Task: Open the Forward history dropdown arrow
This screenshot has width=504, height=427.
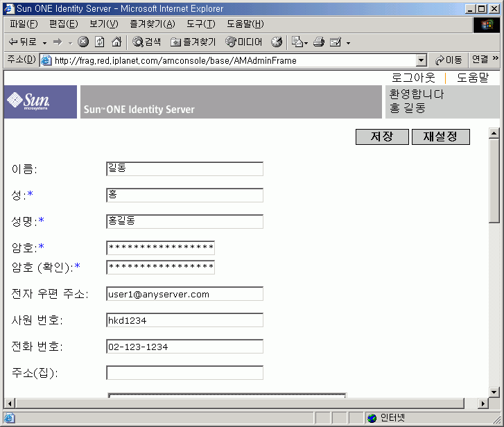Action: click(x=70, y=43)
